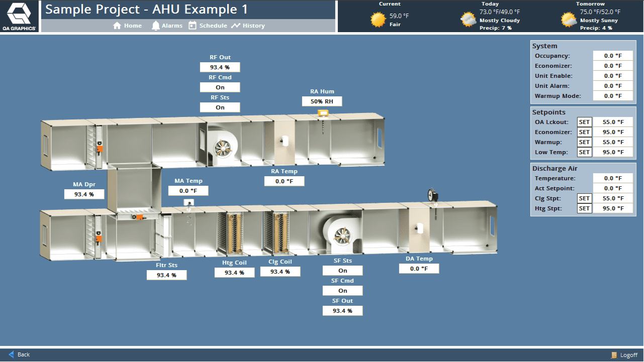
Task: Open the Alarms page
Action: [x=167, y=26]
